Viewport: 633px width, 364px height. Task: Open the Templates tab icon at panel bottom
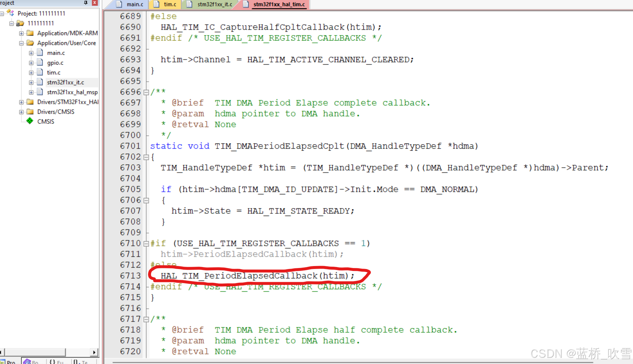(76, 361)
